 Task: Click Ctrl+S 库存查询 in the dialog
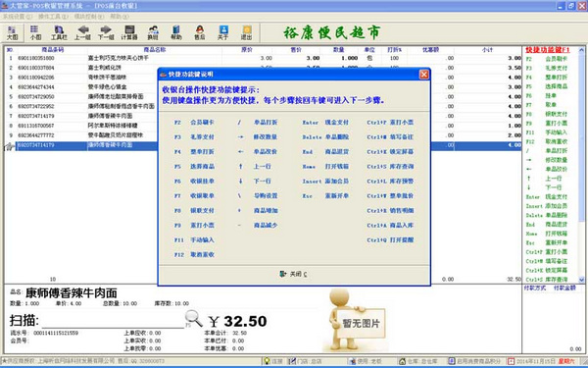[390, 167]
